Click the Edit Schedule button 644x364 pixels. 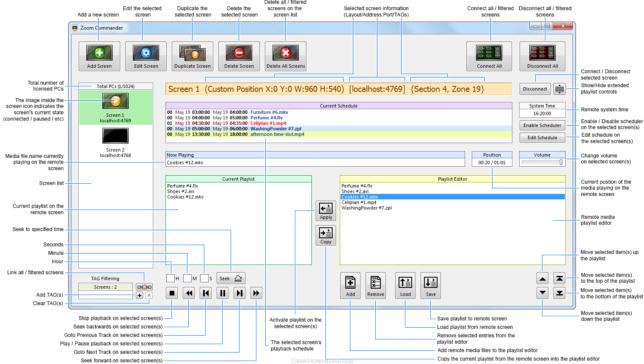click(542, 138)
